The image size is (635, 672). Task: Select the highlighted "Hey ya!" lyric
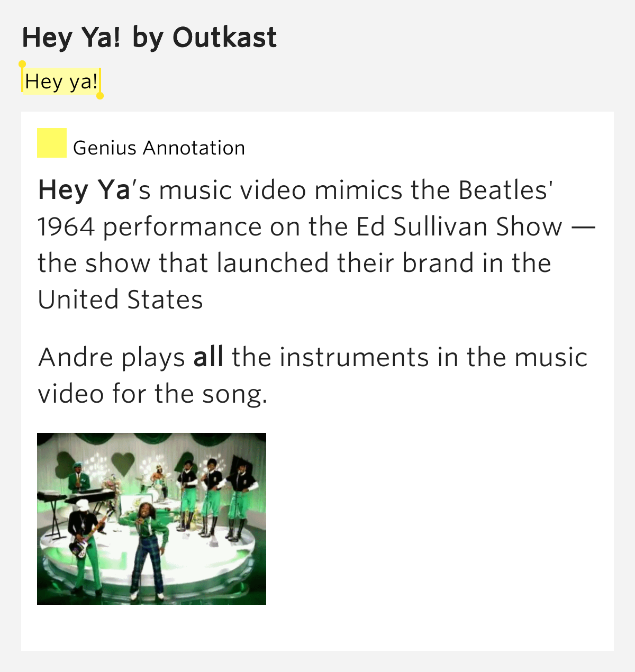tap(61, 82)
